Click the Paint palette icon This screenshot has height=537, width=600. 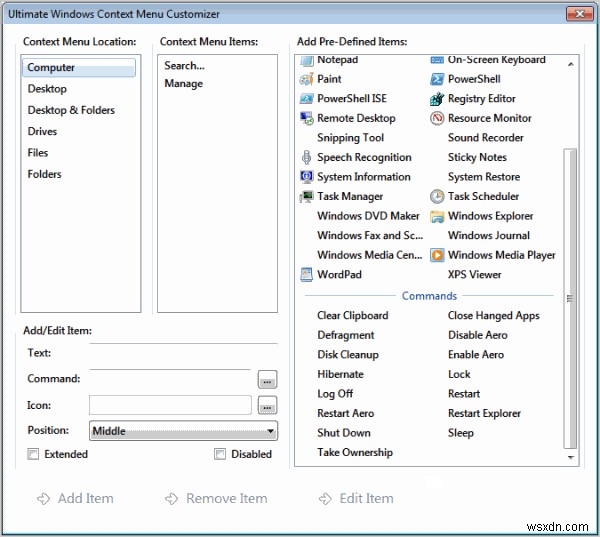tap(307, 79)
